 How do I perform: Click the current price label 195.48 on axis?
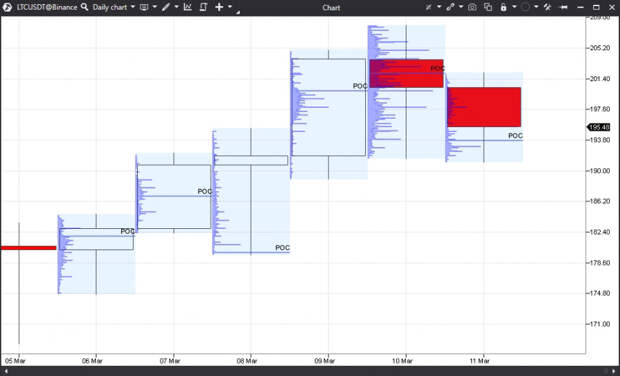click(x=599, y=127)
